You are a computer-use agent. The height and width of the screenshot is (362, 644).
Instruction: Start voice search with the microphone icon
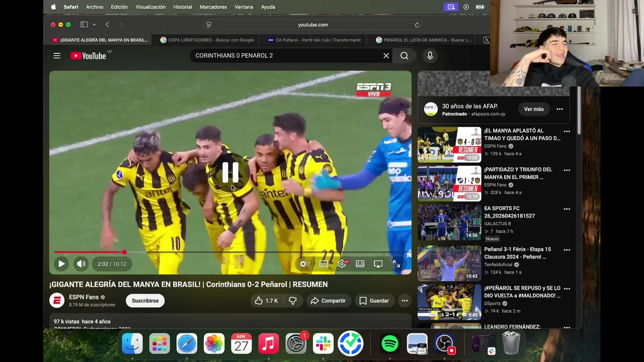pos(430,56)
